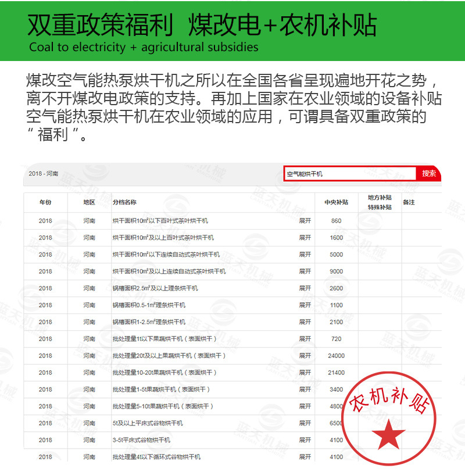The width and height of the screenshot is (465, 476).
Task: Expand the 批处理量10-20t果蔬烘干机 row
Action: 305,373
